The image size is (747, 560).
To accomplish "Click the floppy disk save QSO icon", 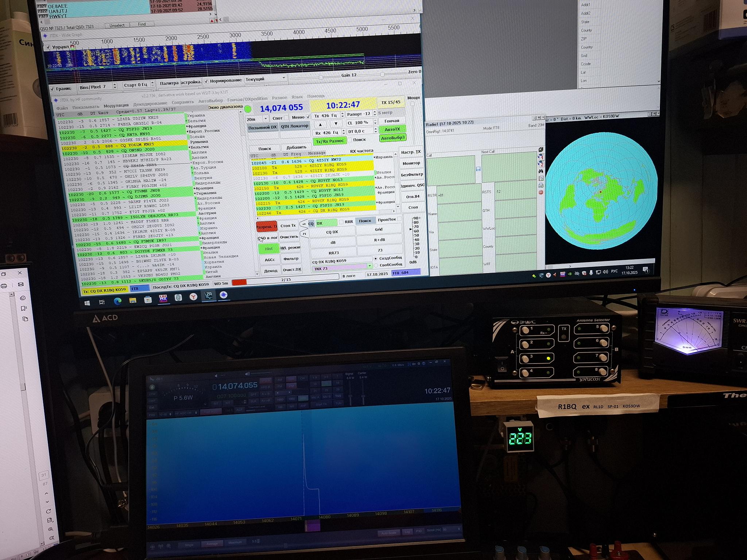I will point(478,169).
